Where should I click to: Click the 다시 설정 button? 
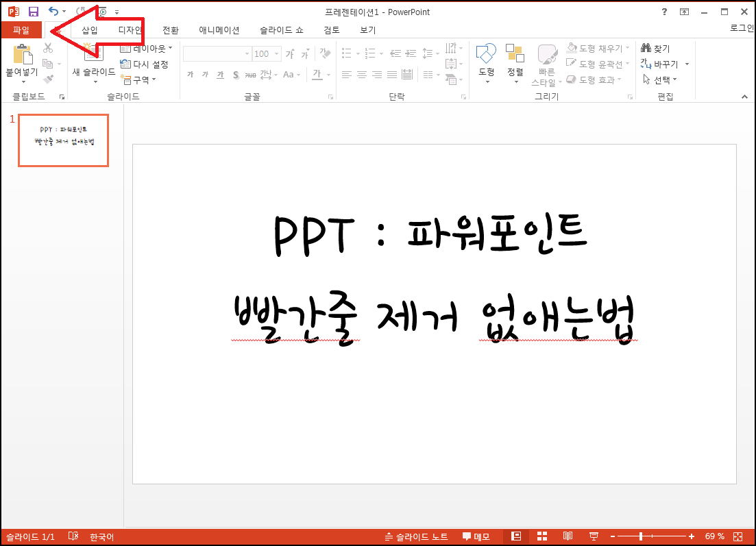point(144,64)
